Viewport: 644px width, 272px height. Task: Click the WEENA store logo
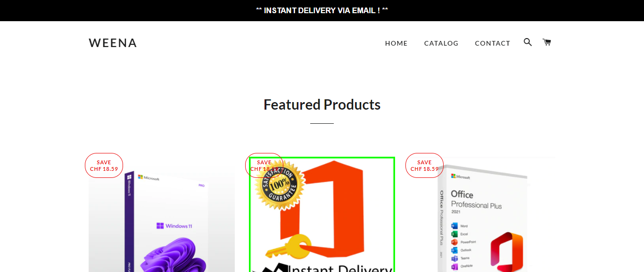[x=113, y=43]
